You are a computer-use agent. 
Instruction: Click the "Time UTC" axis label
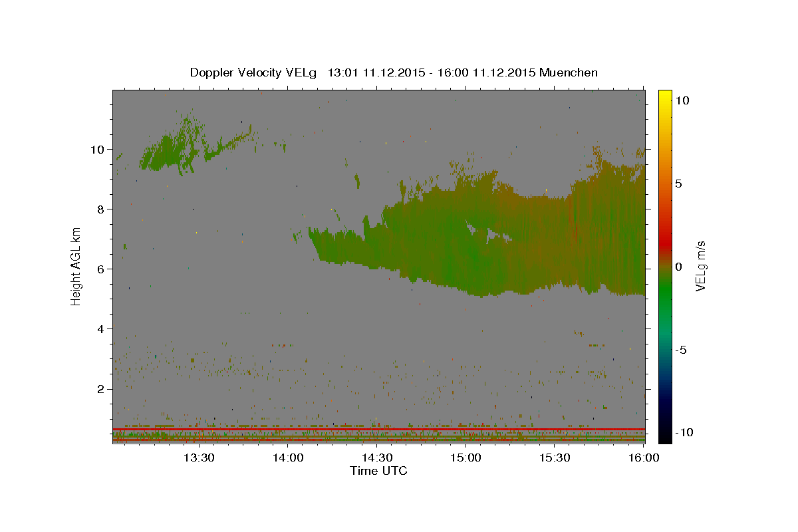tap(378, 471)
